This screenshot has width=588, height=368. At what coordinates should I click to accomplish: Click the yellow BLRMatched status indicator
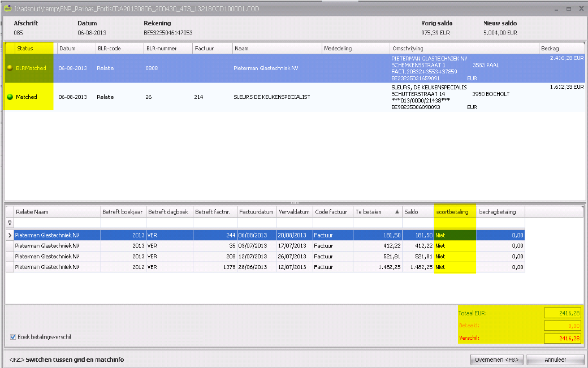click(9, 68)
